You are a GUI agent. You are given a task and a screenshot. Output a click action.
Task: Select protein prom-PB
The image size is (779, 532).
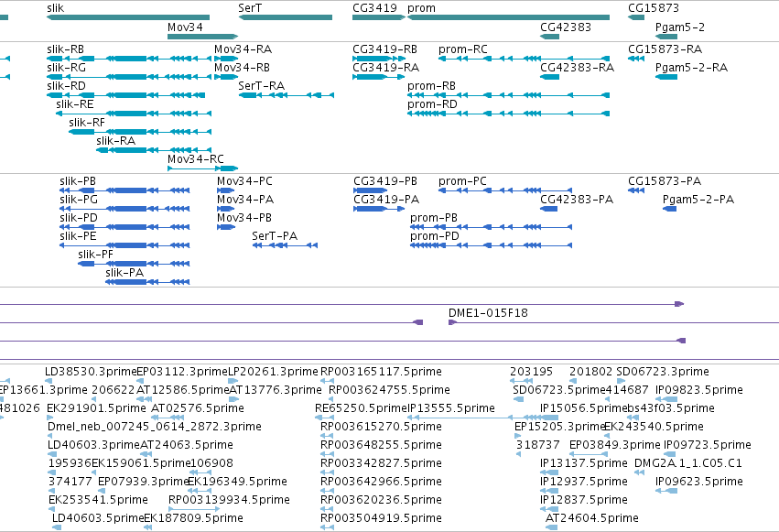(491, 227)
